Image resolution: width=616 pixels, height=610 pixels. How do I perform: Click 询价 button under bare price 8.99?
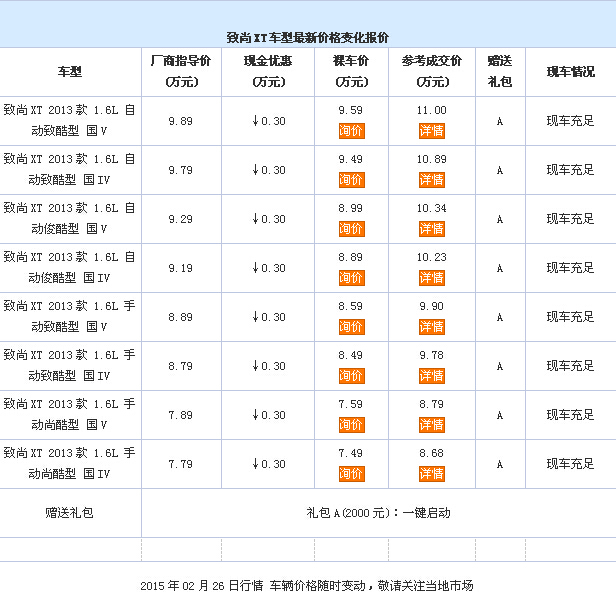tap(352, 229)
